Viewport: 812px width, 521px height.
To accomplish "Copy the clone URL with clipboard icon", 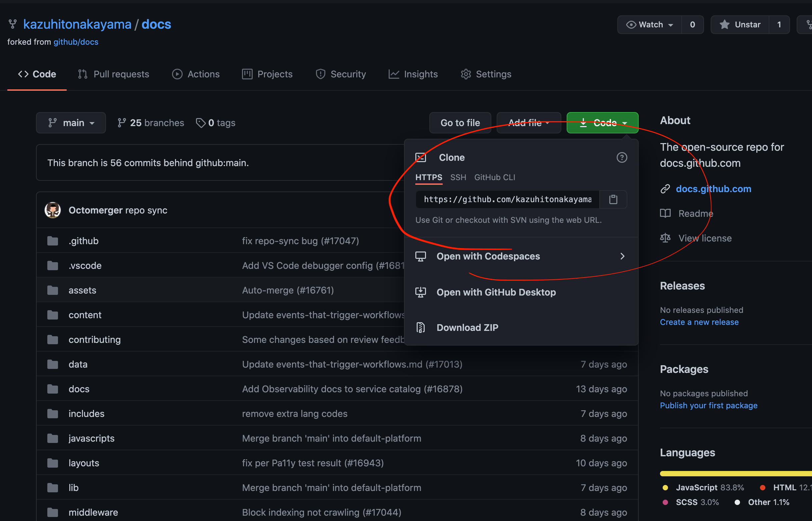I will [613, 199].
